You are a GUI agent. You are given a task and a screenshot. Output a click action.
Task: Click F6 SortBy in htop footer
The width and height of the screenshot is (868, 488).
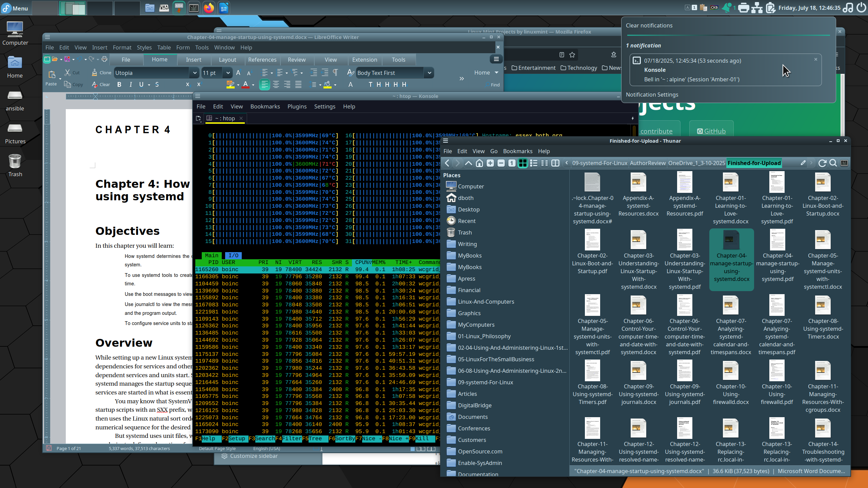pos(342,439)
